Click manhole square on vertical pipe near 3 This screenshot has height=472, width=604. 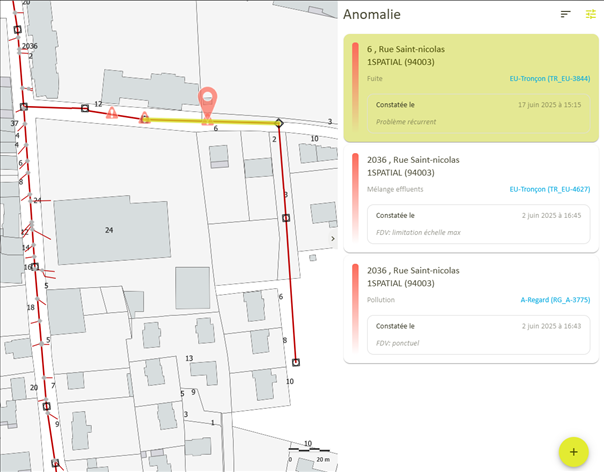(x=286, y=218)
